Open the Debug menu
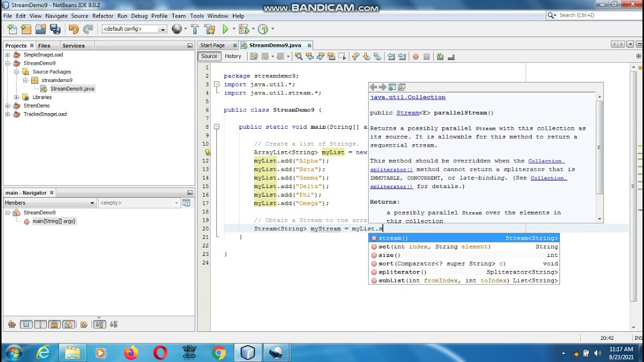The height and width of the screenshot is (362, 644). click(139, 16)
